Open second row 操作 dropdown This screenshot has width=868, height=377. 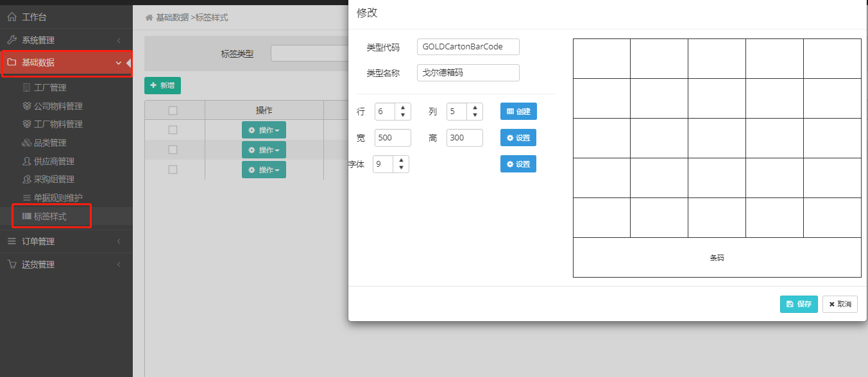coord(264,150)
